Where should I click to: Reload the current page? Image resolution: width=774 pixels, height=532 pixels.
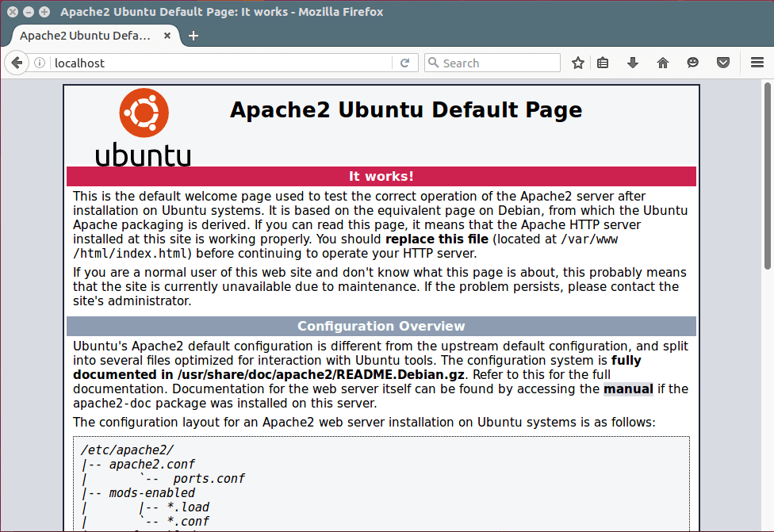pos(405,63)
